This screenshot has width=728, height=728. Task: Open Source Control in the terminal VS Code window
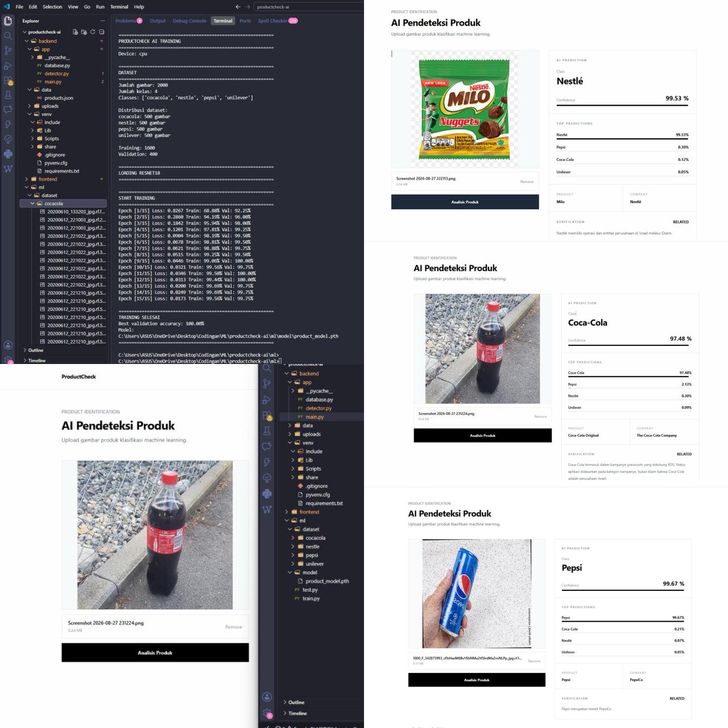pos(8,51)
